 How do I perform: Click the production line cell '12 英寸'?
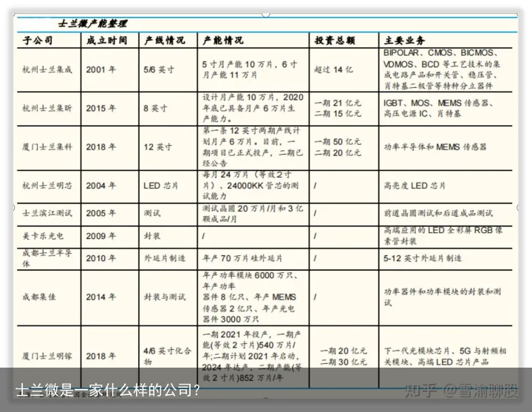point(158,147)
